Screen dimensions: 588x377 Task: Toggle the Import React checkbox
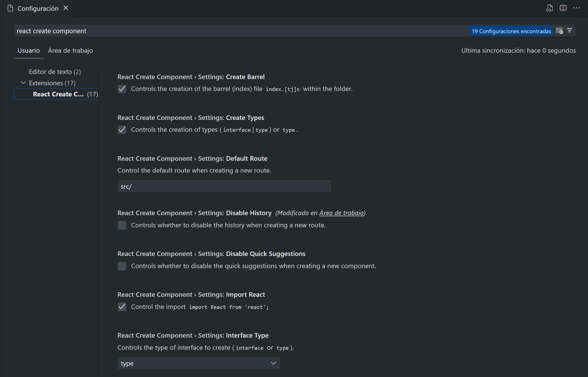pos(122,307)
